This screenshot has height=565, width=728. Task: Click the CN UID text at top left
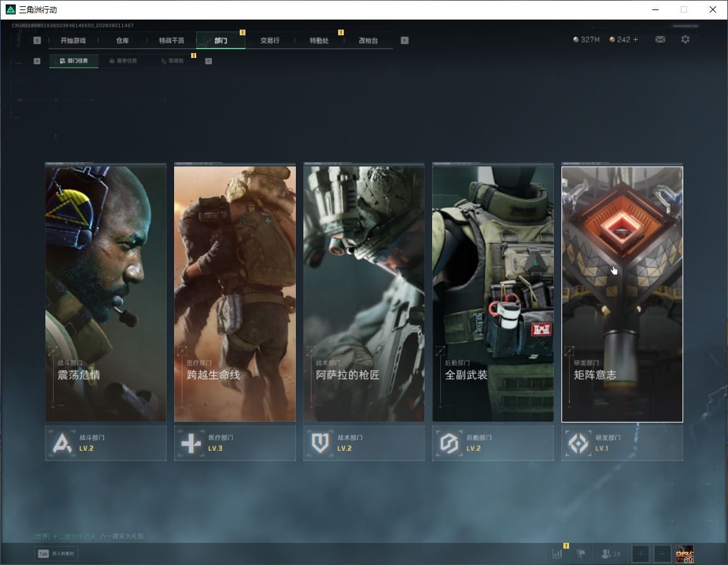click(73, 25)
